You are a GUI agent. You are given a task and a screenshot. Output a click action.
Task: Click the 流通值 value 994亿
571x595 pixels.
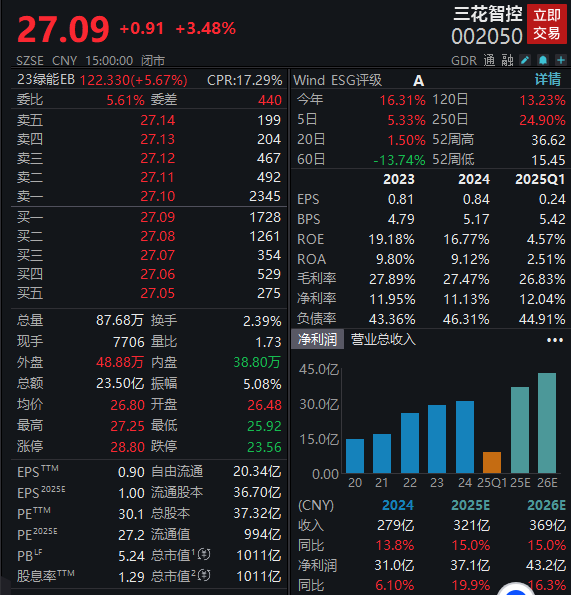(x=263, y=534)
